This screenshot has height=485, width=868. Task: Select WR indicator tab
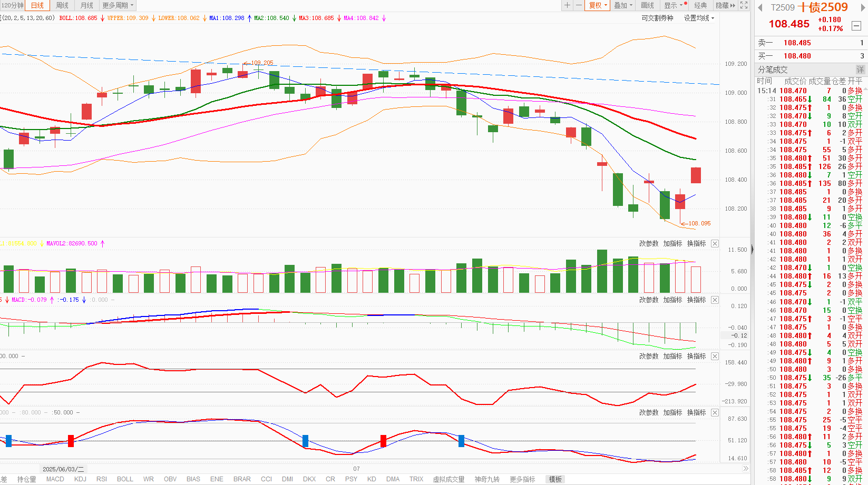pyautogui.click(x=149, y=479)
